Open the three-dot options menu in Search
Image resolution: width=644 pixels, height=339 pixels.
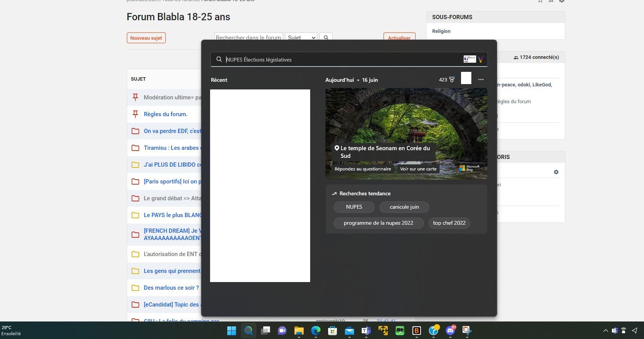(x=481, y=79)
